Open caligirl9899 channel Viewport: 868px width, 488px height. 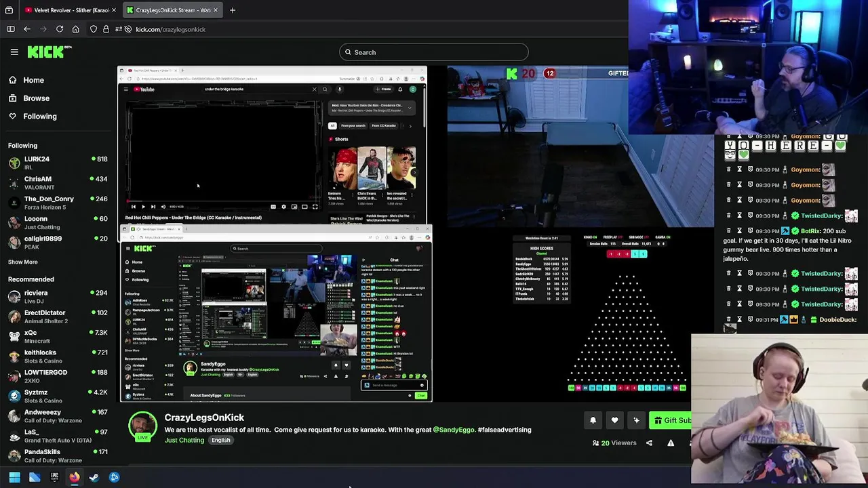tap(58, 242)
